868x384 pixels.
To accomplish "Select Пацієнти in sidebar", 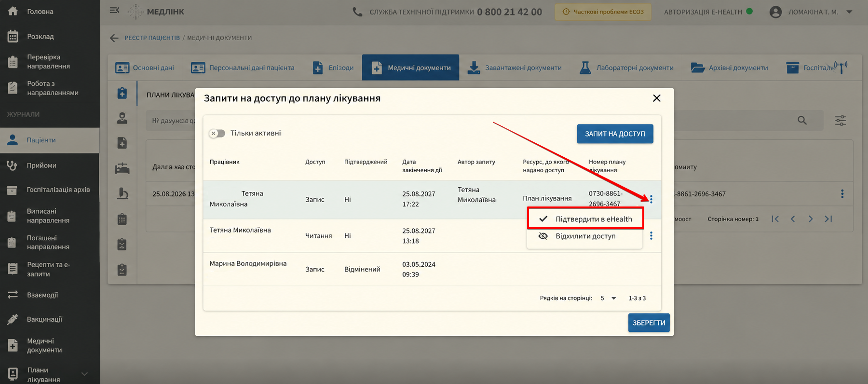I will click(x=50, y=140).
